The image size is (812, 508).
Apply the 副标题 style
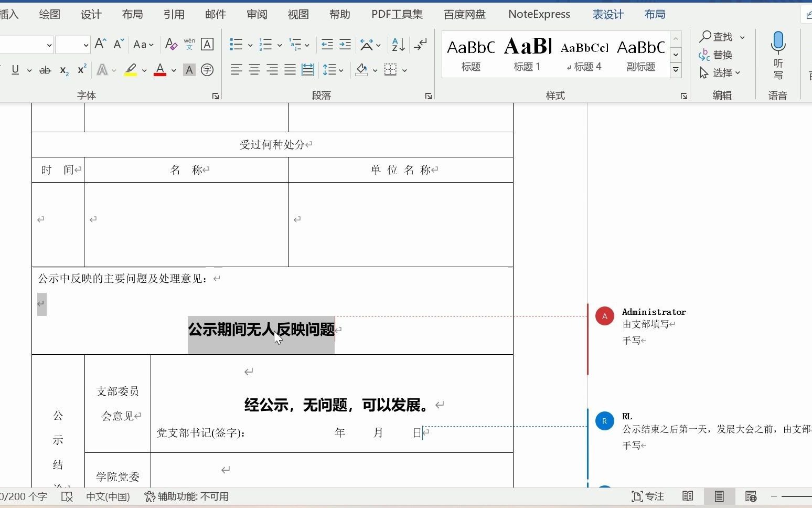640,54
